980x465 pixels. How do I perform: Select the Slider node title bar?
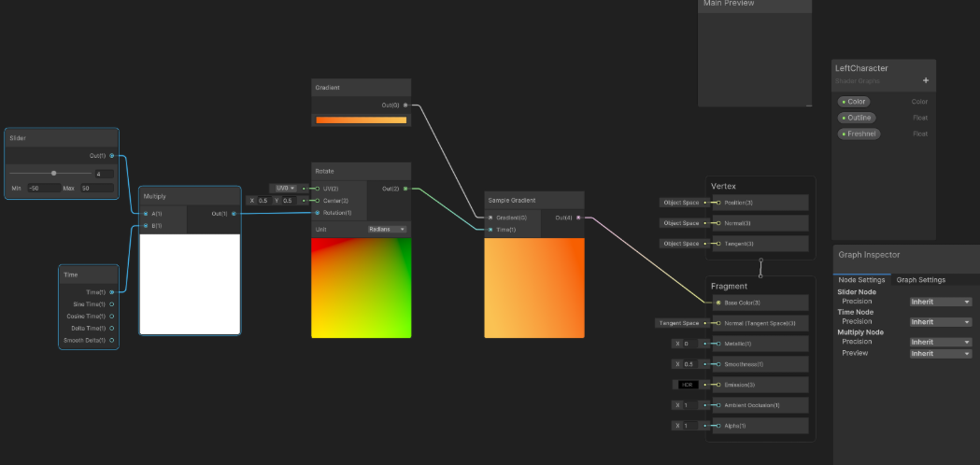click(x=62, y=138)
